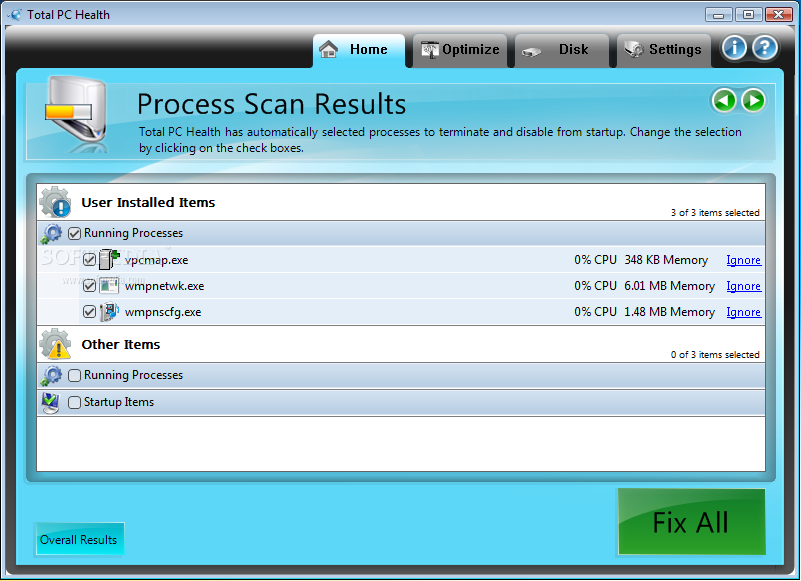Viewport: 801px width, 581px height.
Task: Expand Other Items Running Processes label
Action: (133, 375)
